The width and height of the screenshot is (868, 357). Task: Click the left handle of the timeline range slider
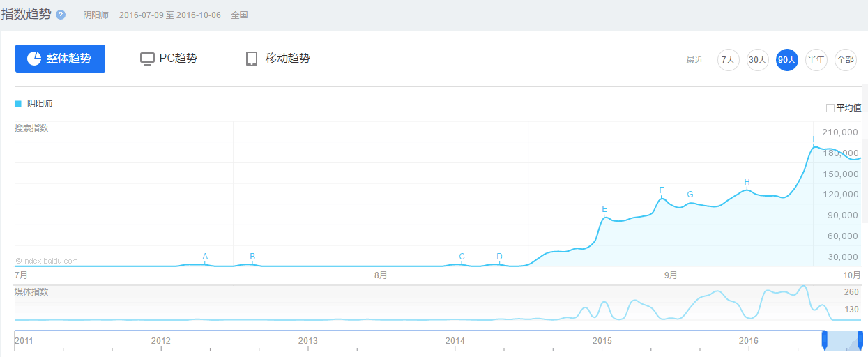click(824, 340)
